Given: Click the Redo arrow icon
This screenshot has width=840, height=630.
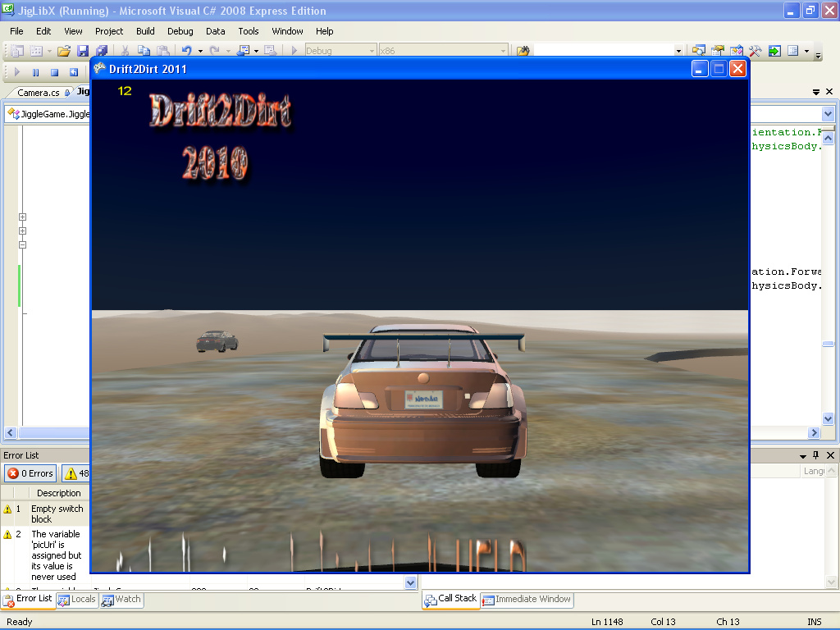Looking at the screenshot, I should click(214, 51).
